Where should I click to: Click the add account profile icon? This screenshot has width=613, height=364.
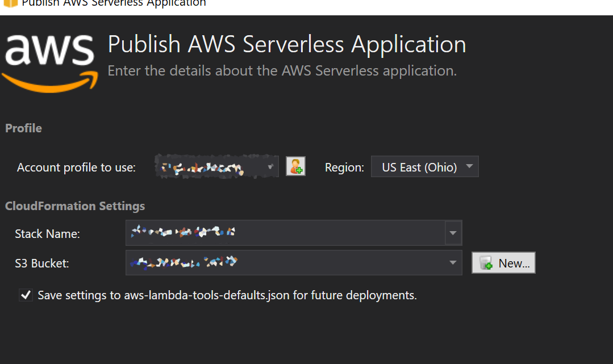(x=295, y=166)
